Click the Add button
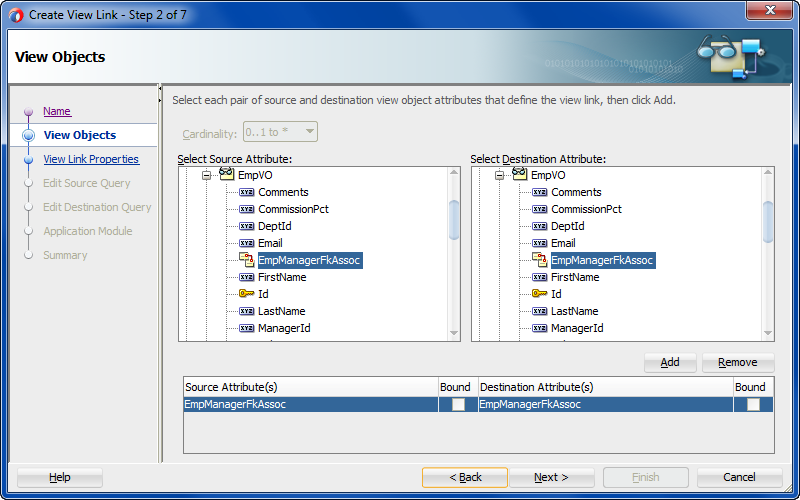 point(670,362)
